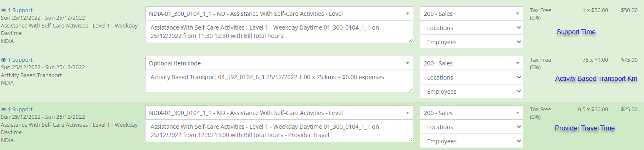Open the Locations dropdown on the transport row
The height and width of the screenshot is (150, 644).
click(471, 77)
